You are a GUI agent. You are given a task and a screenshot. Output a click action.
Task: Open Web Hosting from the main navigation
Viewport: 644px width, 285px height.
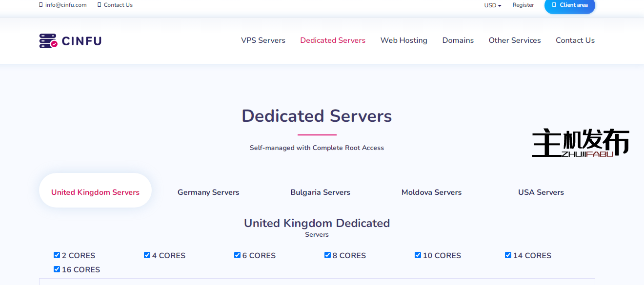pyautogui.click(x=403, y=40)
